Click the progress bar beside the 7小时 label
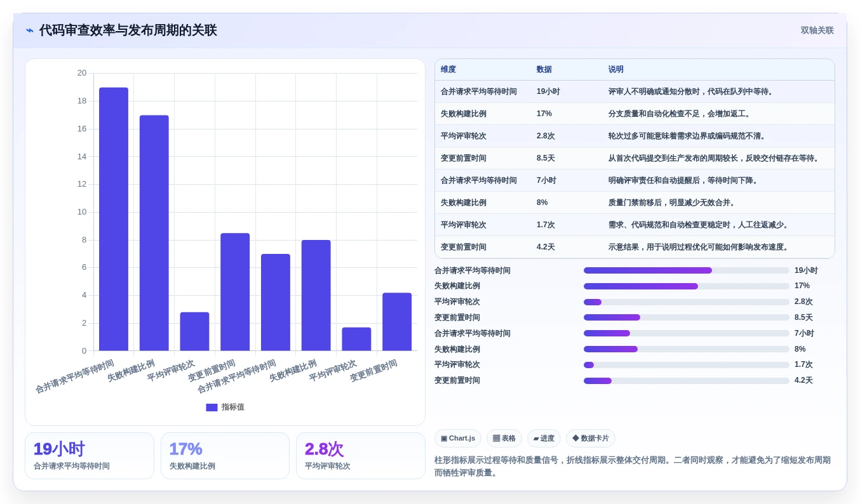 687,333
